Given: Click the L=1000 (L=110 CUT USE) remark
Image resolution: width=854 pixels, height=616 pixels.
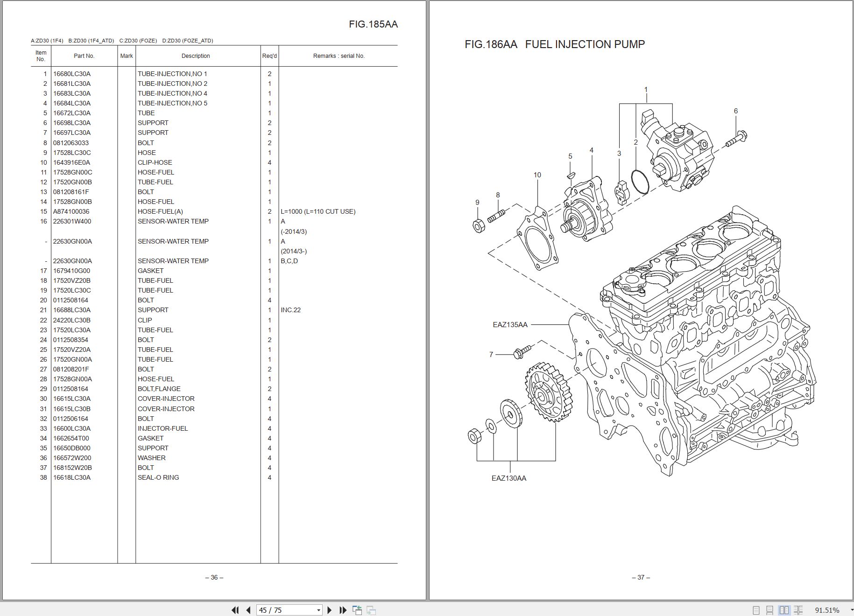Looking at the screenshot, I should pyautogui.click(x=318, y=211).
